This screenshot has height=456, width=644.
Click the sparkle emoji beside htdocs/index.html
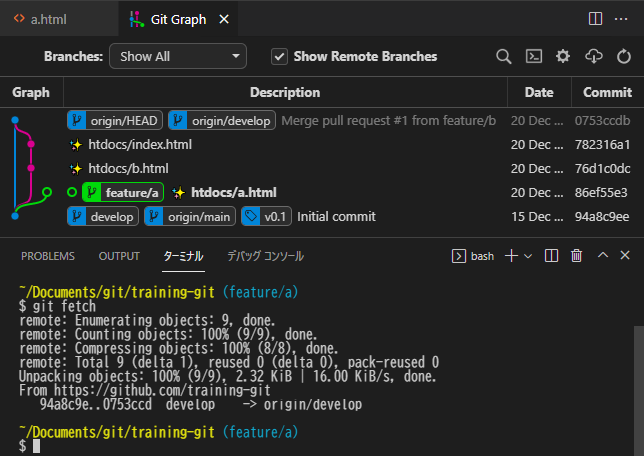tap(76, 145)
